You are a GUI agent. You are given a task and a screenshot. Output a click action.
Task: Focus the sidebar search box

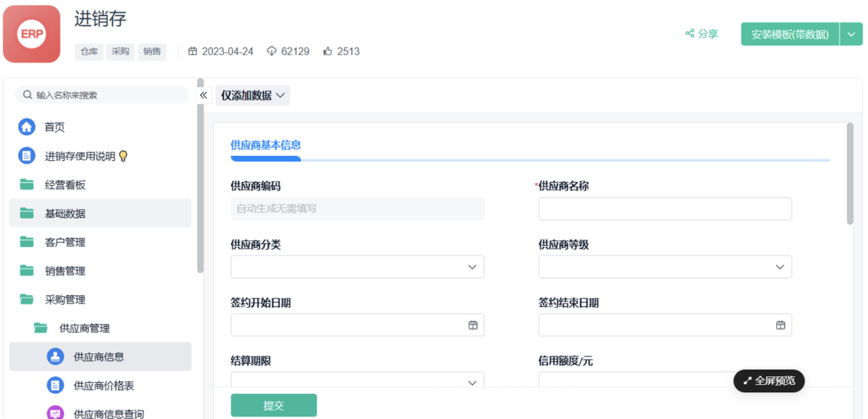point(102,95)
